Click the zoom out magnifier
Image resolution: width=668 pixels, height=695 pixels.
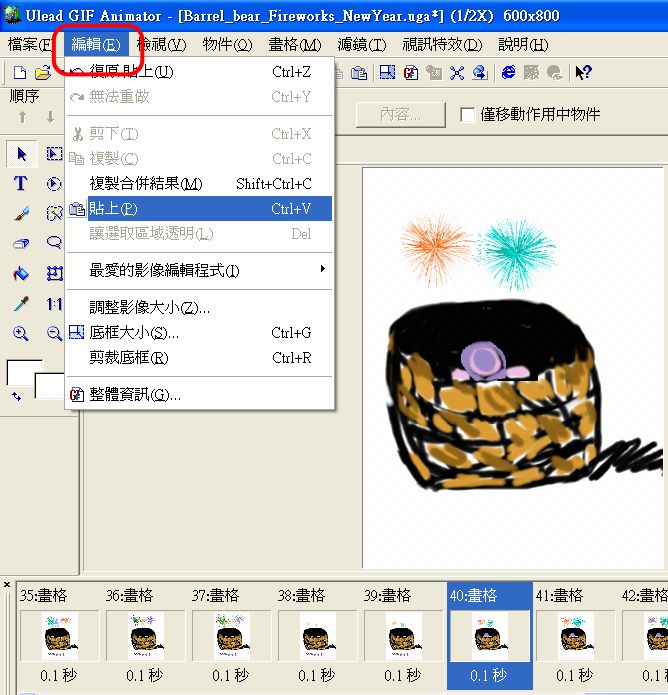[x=55, y=333]
